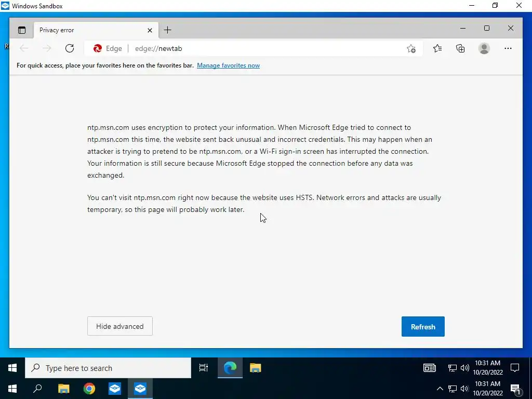The width and height of the screenshot is (532, 399).
Task: Click the host clock 10/20/2022
Action: pos(487,389)
